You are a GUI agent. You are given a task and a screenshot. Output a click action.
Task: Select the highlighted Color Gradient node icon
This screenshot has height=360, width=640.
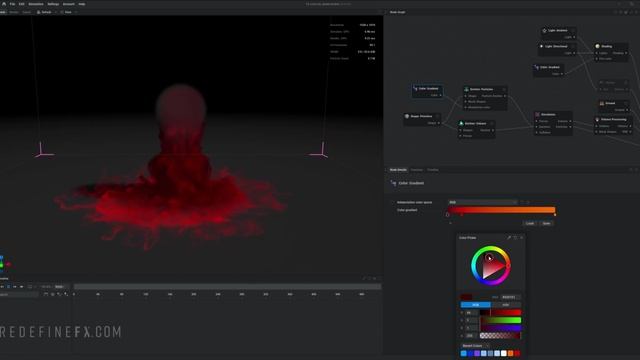tap(416, 89)
